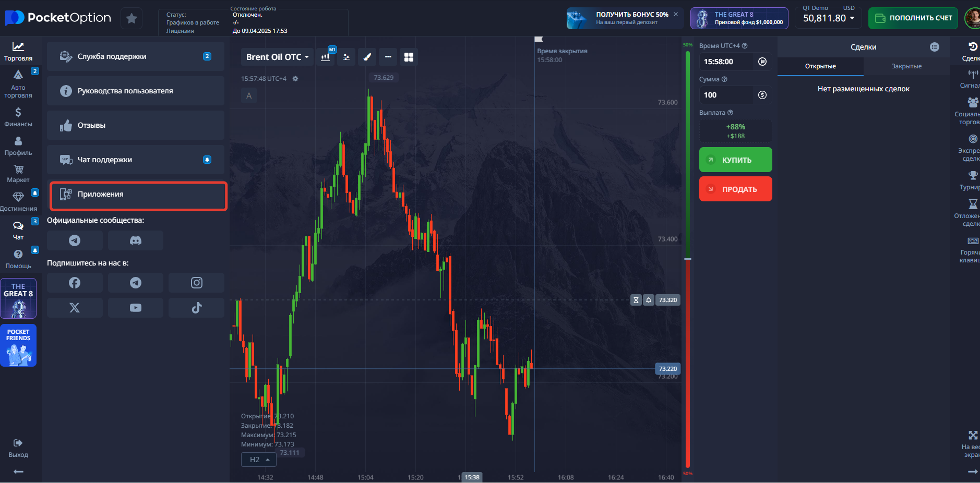Open Горячие клавиши keyboard icon

[x=973, y=241]
